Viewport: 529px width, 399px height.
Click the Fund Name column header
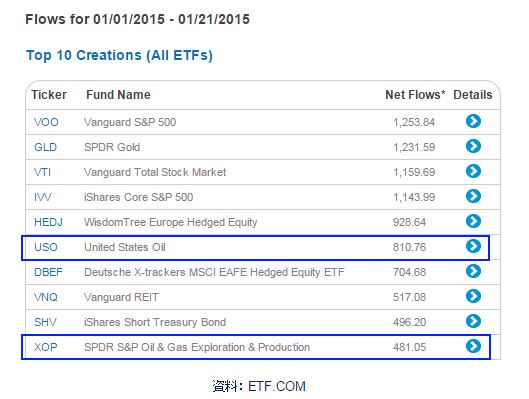118,95
